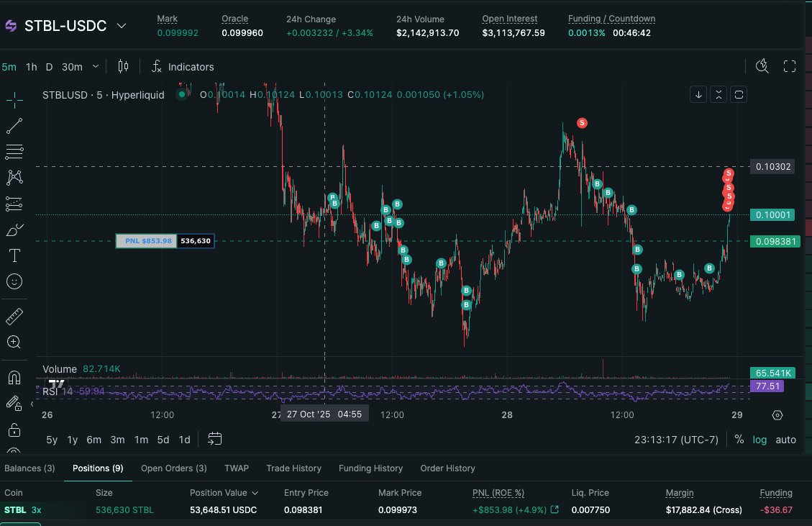The height and width of the screenshot is (526, 812).
Task: Activate the zoom-in tool
Action: pyautogui.click(x=14, y=343)
